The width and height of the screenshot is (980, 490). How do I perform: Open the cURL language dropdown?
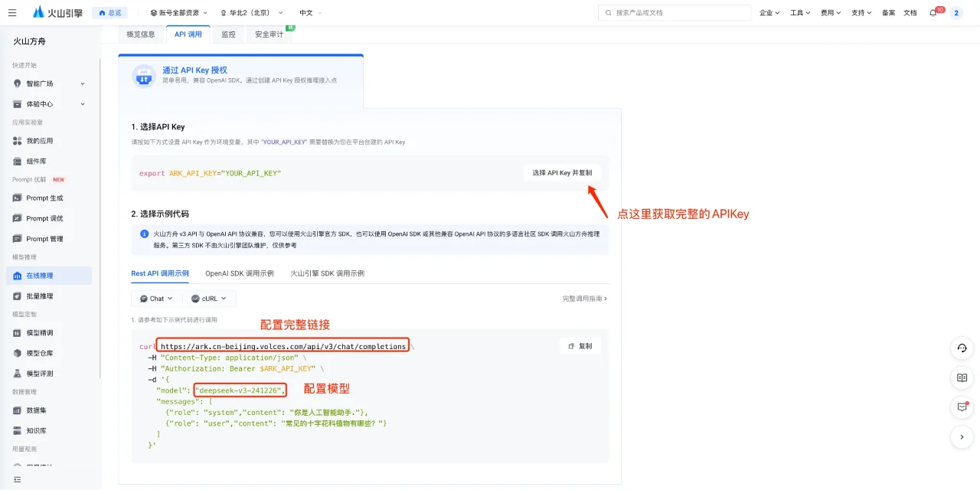pyautogui.click(x=209, y=299)
